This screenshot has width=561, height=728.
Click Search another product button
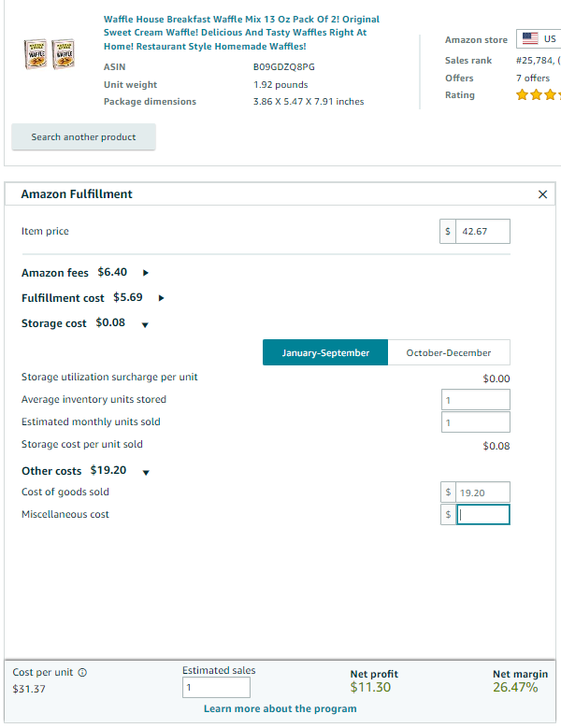[83, 137]
